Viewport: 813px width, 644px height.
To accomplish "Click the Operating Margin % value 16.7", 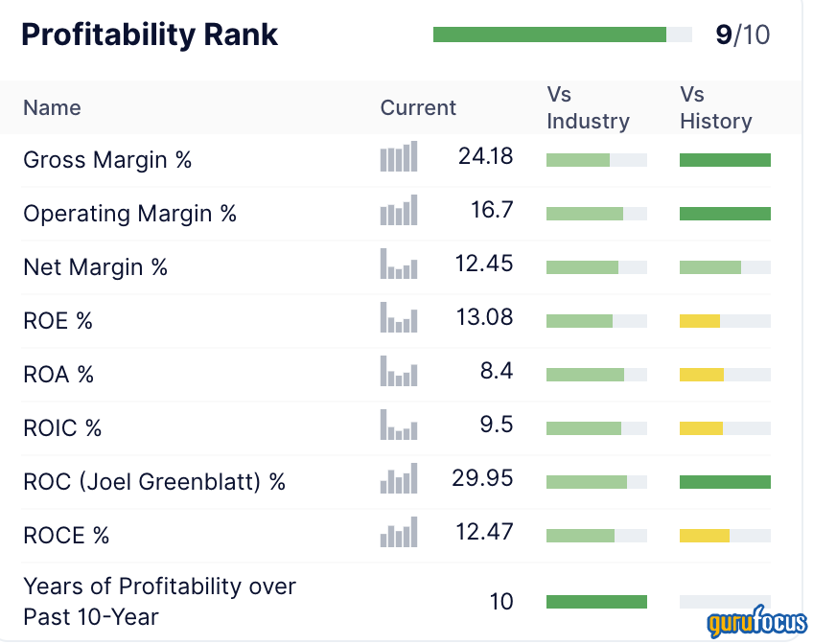I will (x=492, y=210).
